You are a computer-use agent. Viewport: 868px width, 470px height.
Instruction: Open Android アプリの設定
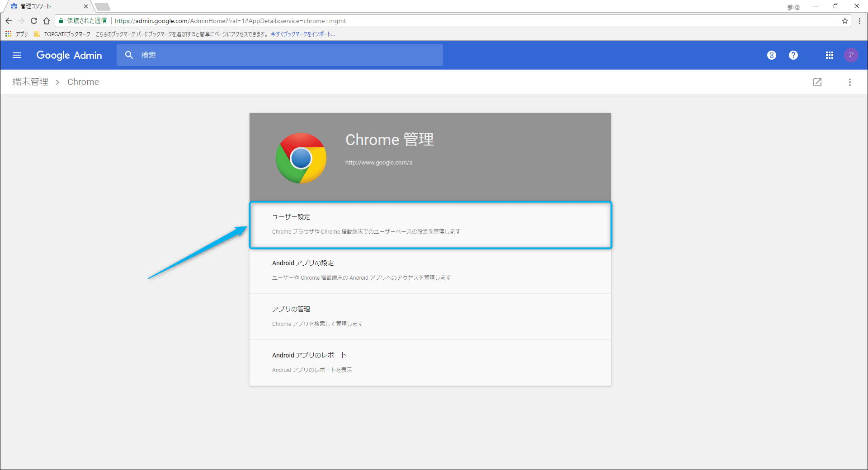(430, 270)
